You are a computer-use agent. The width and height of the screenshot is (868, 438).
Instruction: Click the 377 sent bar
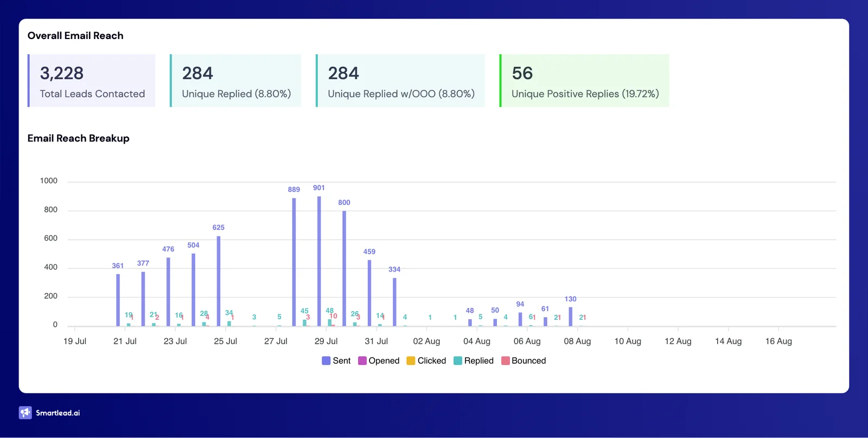(143, 299)
